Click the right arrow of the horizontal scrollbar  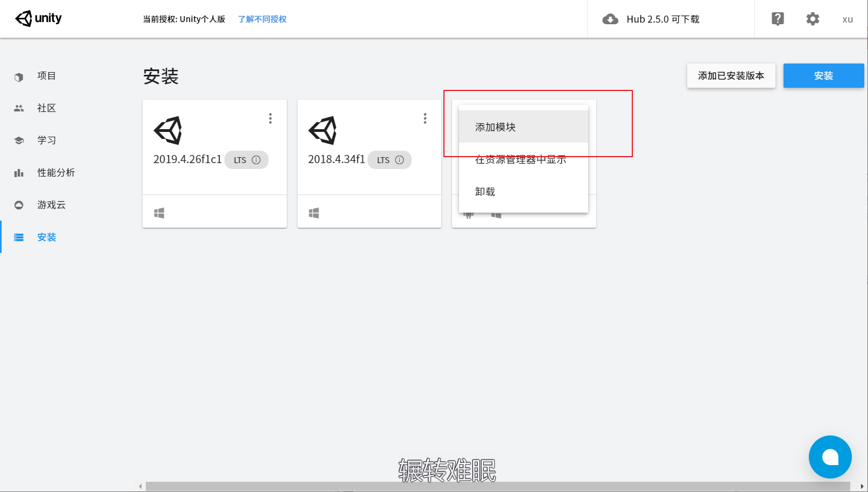[x=862, y=487]
